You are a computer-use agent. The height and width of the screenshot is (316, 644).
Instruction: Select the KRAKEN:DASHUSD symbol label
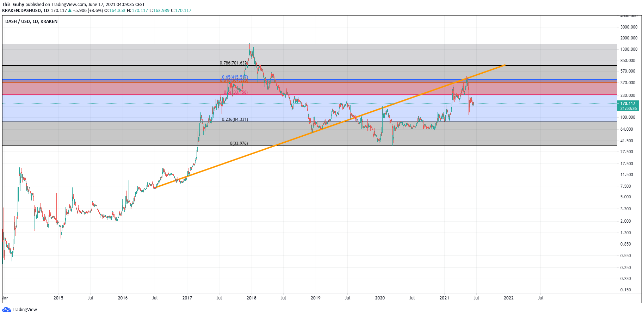coord(21,11)
